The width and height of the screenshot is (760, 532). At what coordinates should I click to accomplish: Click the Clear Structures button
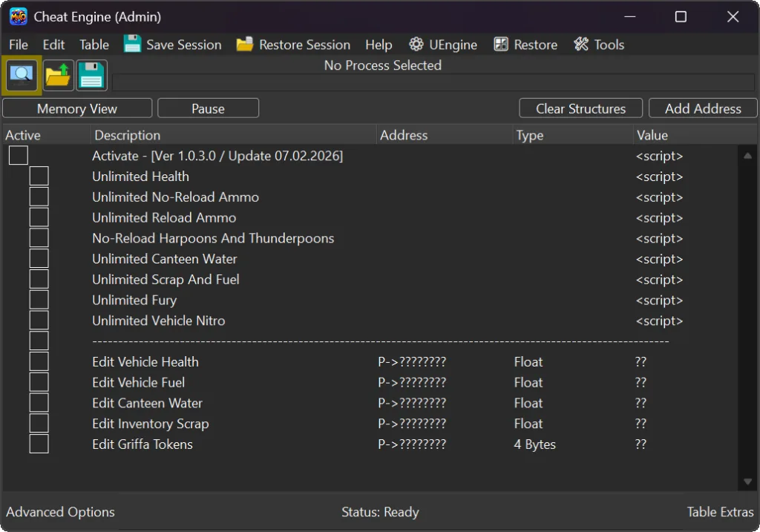(580, 108)
